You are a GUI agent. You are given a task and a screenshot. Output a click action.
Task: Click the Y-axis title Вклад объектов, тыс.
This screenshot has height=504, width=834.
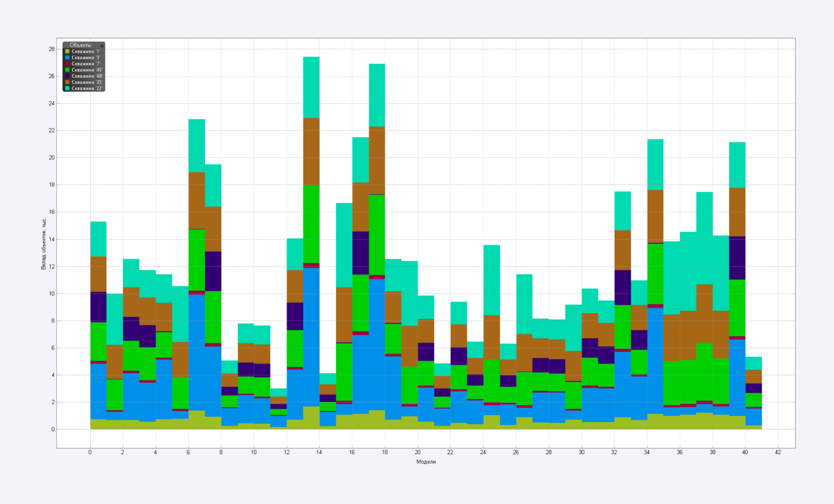pos(44,243)
